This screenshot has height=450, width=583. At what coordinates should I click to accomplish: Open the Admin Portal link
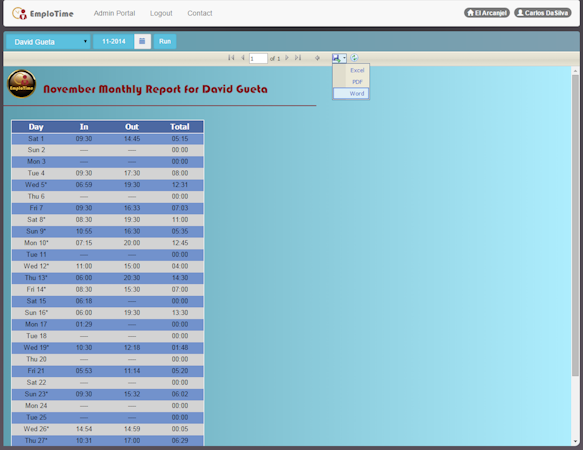(115, 13)
